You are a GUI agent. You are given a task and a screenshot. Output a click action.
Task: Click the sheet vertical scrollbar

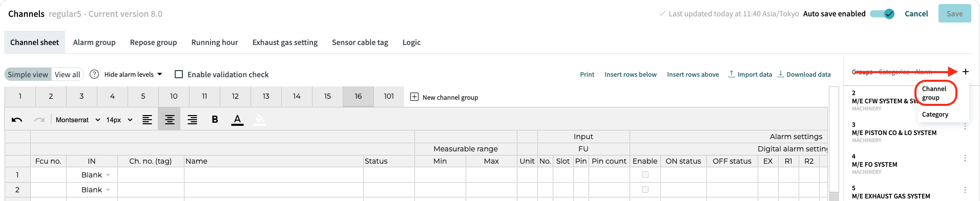pos(833,143)
